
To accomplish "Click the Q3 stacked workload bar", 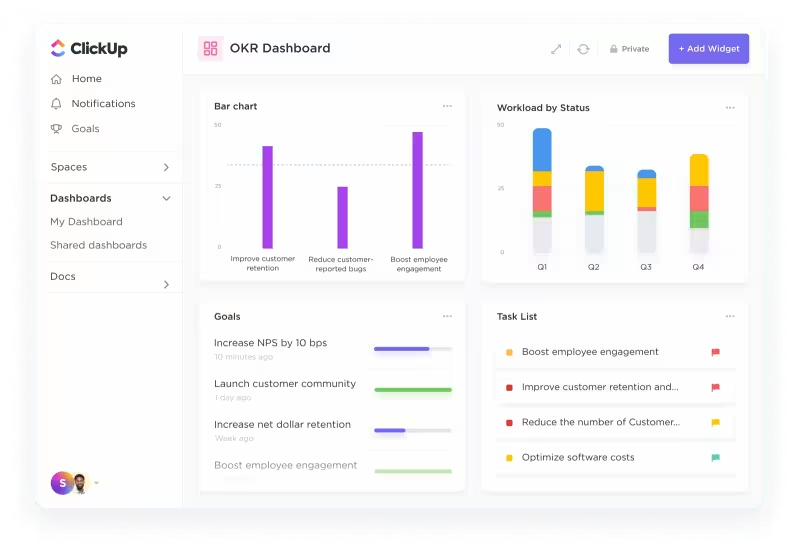I will [x=646, y=212].
